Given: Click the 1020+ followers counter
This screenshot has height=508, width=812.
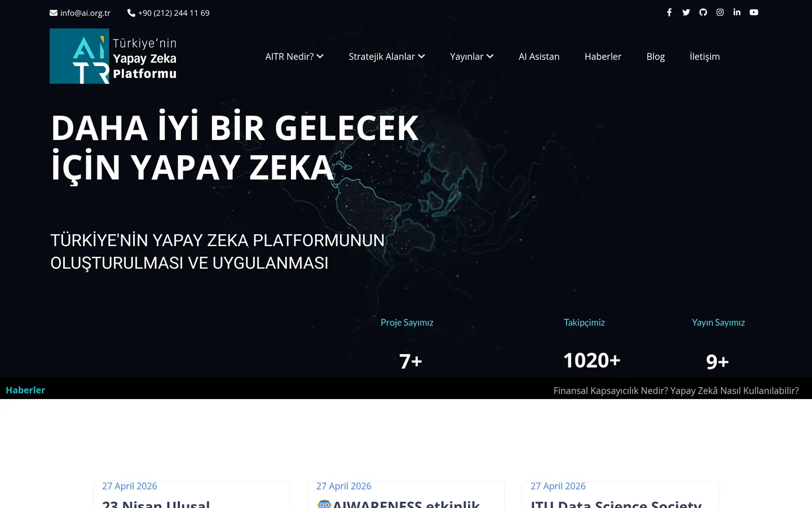Looking at the screenshot, I should 592,360.
